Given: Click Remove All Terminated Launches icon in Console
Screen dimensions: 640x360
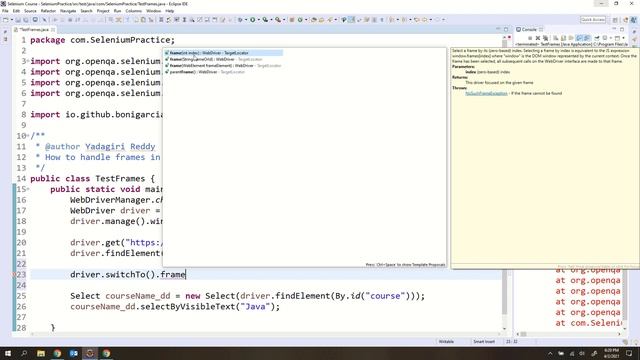Looking at the screenshot, I should pos(545,38).
